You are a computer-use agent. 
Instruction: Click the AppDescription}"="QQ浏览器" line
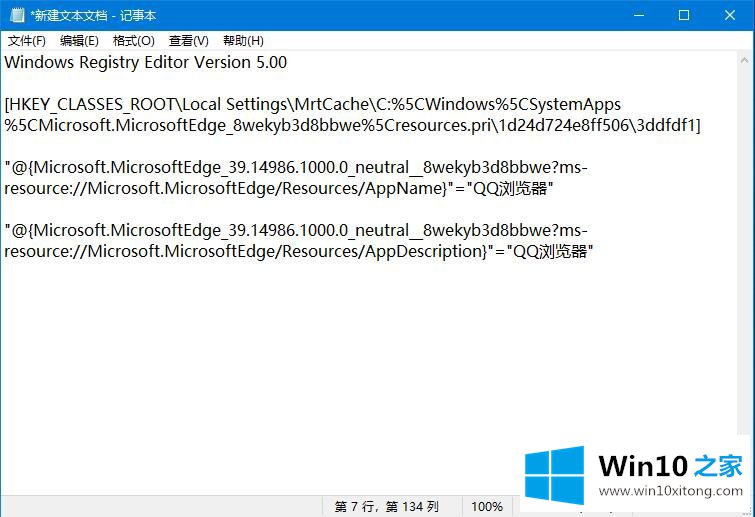299,251
